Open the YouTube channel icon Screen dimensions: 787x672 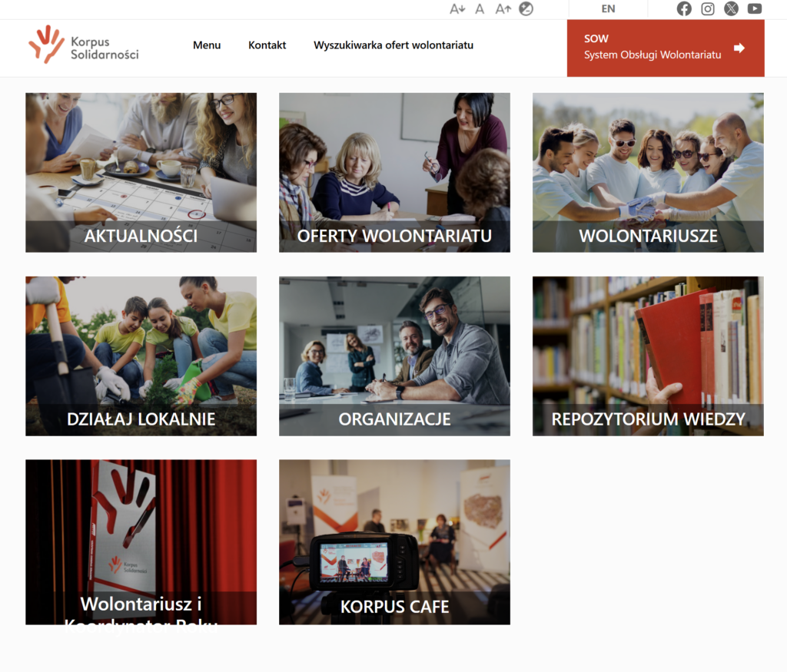click(x=755, y=9)
